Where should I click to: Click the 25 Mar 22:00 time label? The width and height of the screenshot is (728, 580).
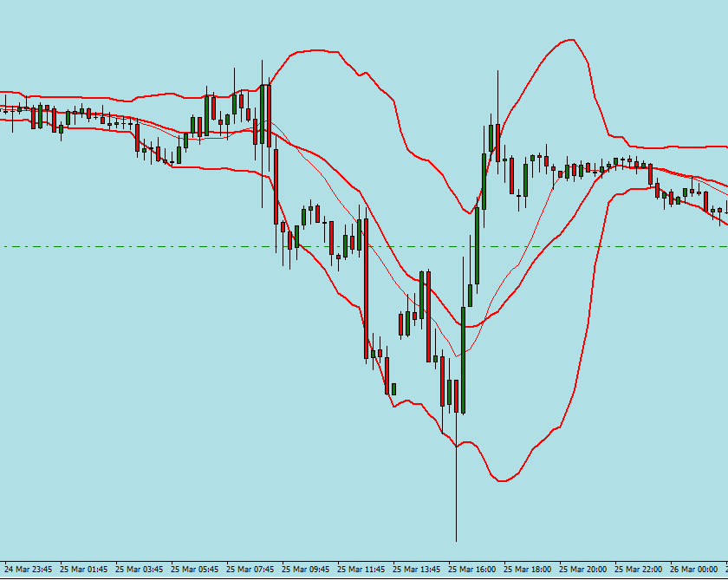pyautogui.click(x=639, y=569)
